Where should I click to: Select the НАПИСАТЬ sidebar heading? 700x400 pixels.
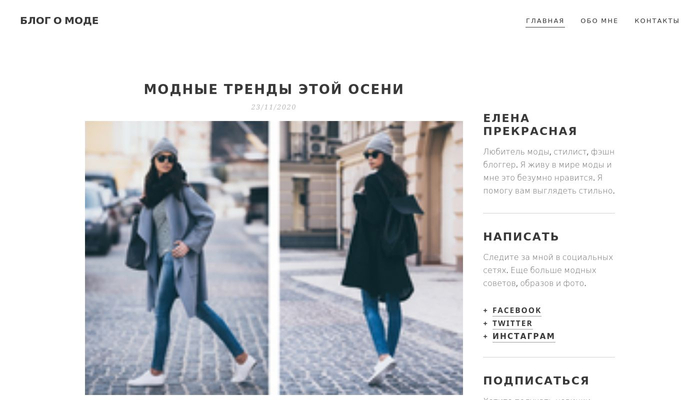(x=521, y=237)
